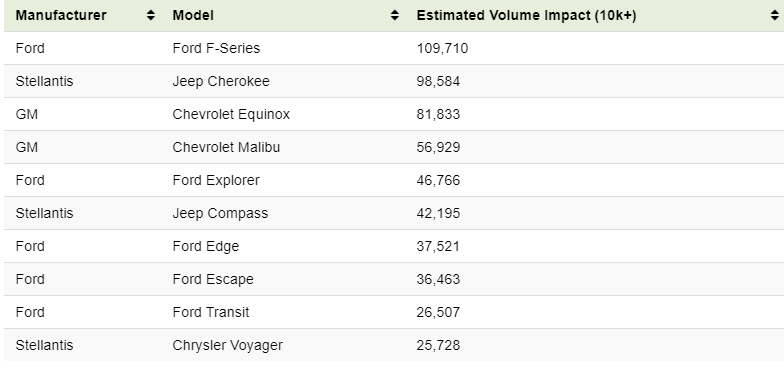Select the Ford Escape entry
Image resolution: width=784 pixels, height=368 pixels.
tap(213, 280)
